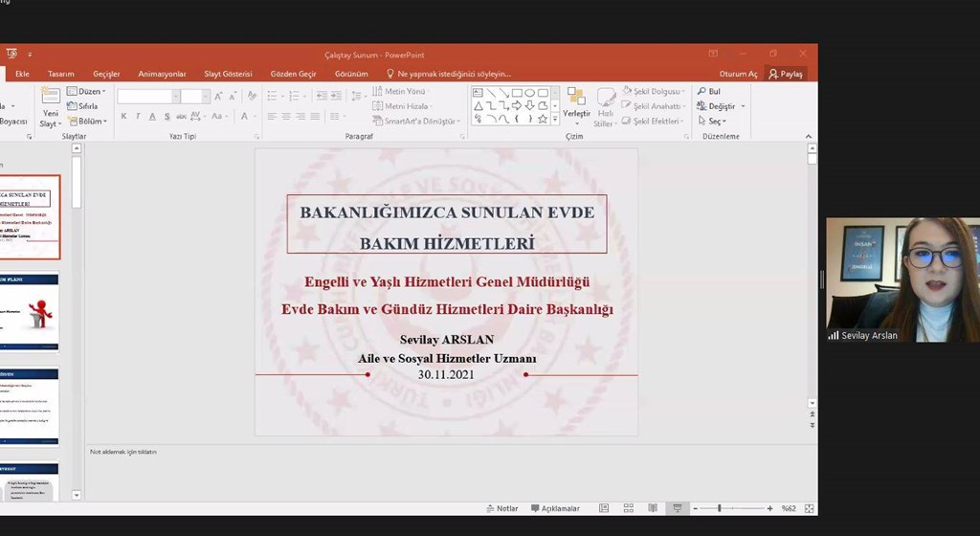Open Şekil Anahattı shape outline

[654, 106]
